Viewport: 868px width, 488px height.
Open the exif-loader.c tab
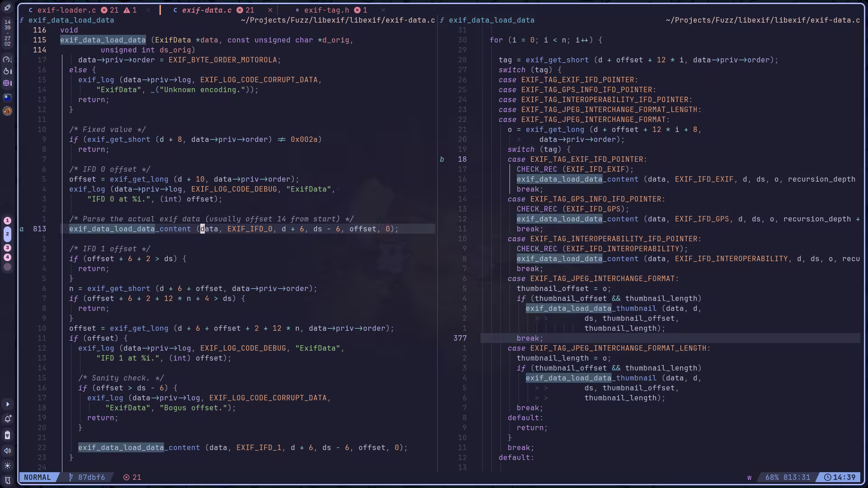pyautogui.click(x=66, y=10)
